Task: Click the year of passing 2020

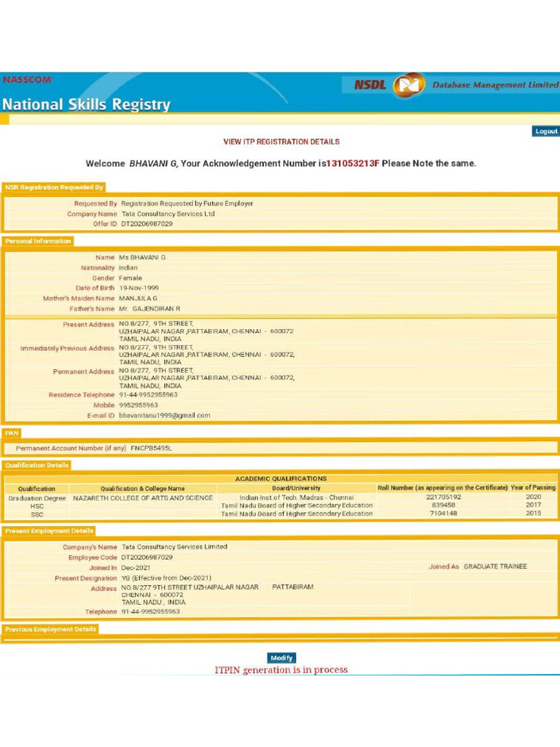Action: pos(533,496)
